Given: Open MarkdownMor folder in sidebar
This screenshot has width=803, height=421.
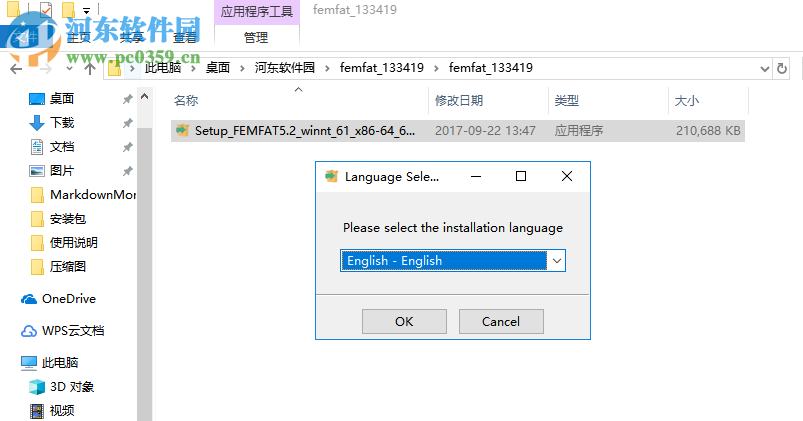Looking at the screenshot, I should [x=93, y=195].
